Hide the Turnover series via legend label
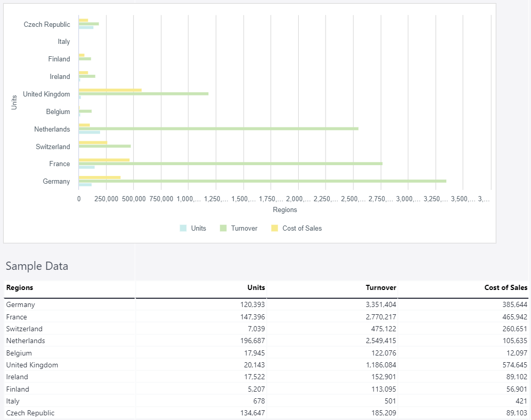This screenshot has height=420, width=531. (244, 228)
